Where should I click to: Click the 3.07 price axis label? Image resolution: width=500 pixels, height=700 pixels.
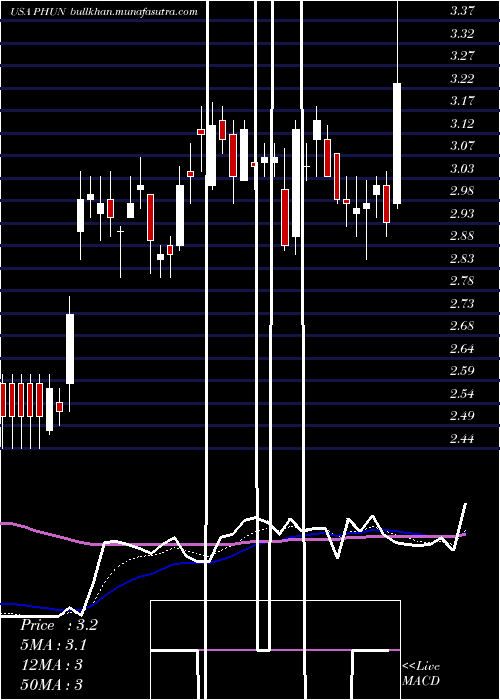[x=462, y=146]
